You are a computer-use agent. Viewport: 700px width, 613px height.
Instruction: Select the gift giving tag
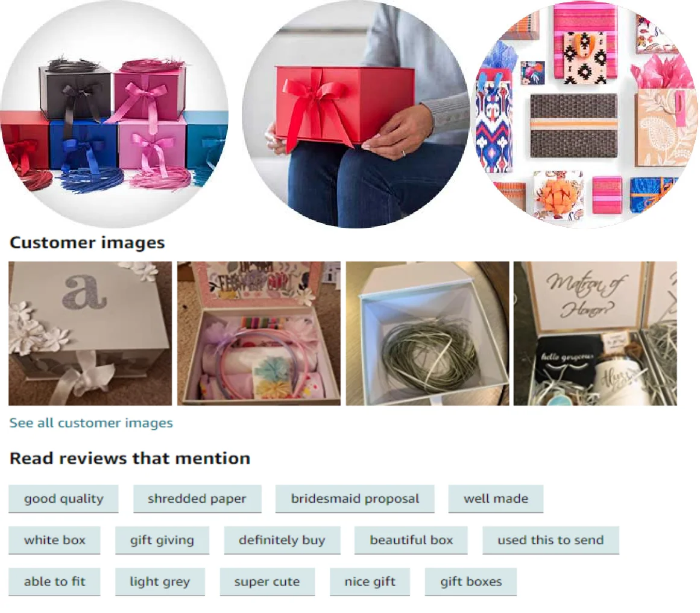tap(162, 540)
